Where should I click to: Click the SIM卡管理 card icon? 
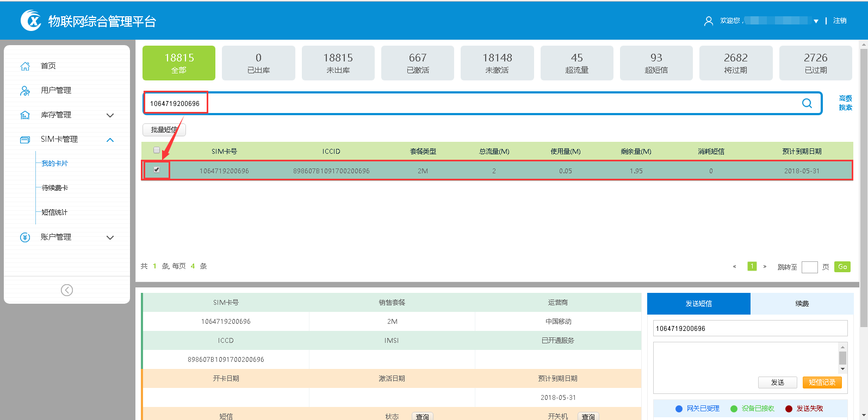click(25, 140)
